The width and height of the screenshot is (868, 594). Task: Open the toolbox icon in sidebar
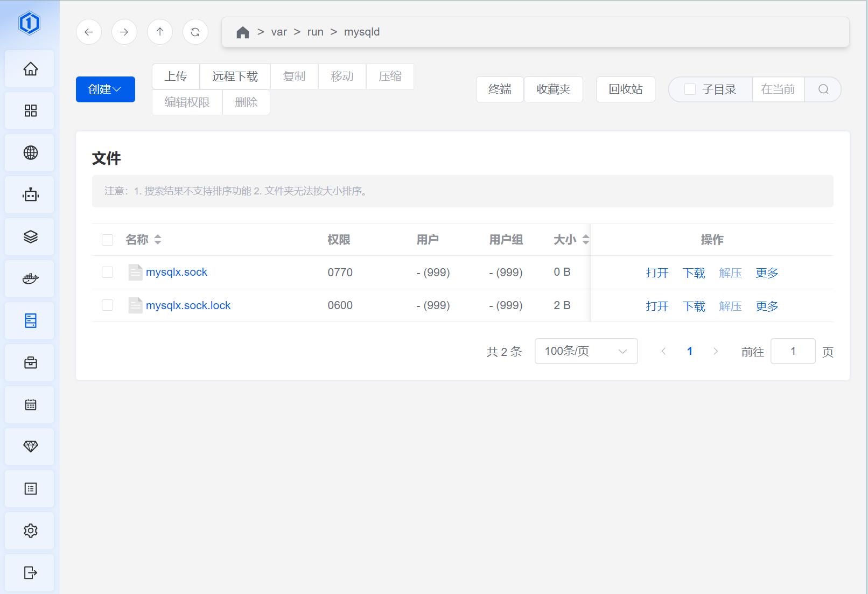[30, 362]
